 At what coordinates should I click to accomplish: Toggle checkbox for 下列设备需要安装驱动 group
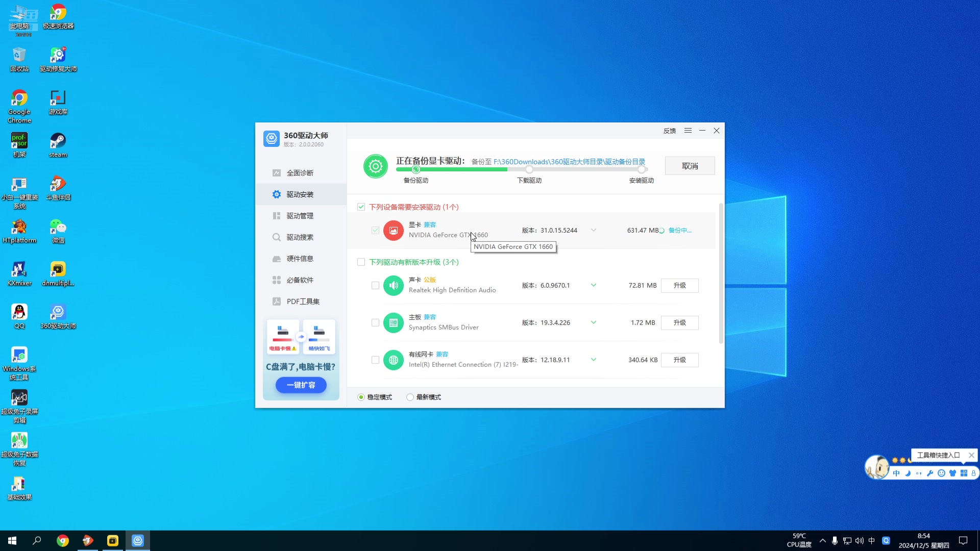[x=361, y=207]
